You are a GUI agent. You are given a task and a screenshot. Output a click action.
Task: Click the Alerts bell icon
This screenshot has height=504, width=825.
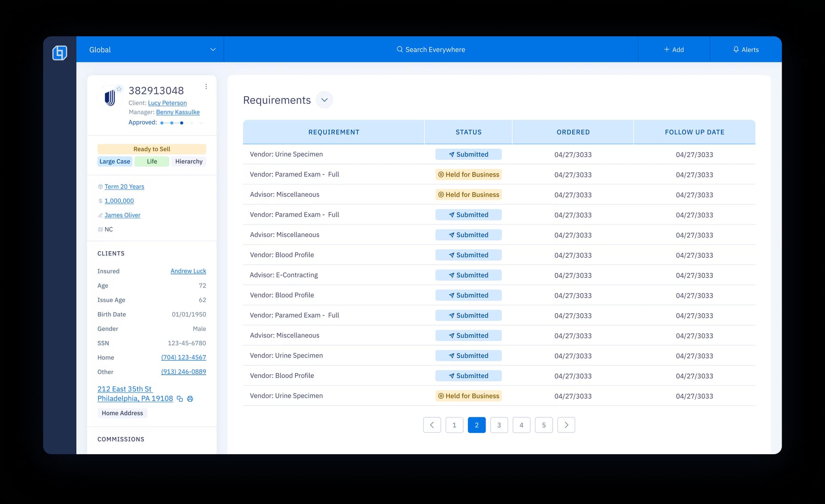(736, 49)
